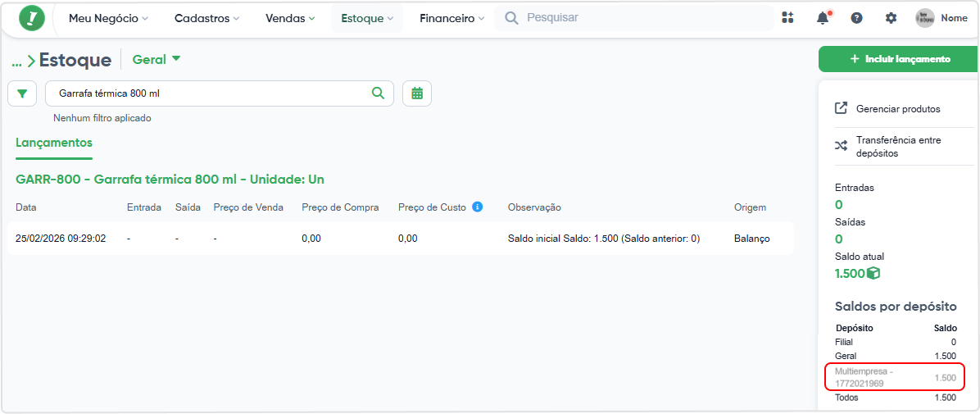Open the calendar date filter

click(x=417, y=93)
